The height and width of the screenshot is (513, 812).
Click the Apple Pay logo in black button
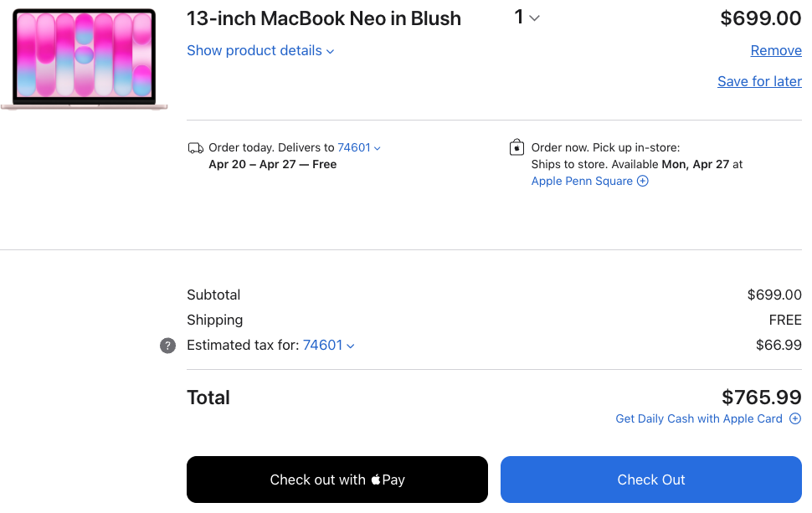tap(388, 480)
